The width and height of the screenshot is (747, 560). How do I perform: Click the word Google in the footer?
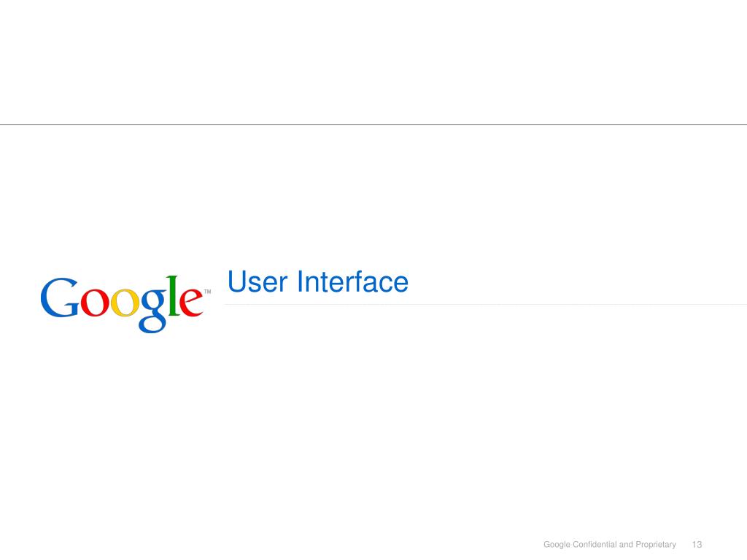(x=557, y=545)
